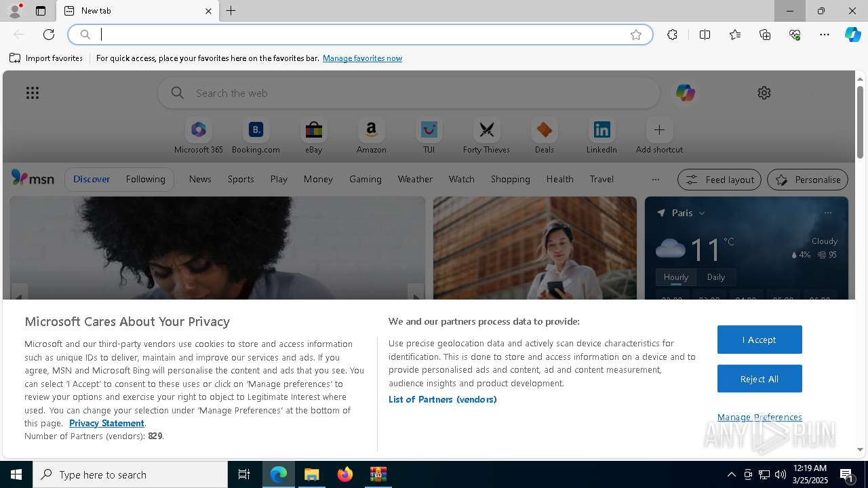This screenshot has width=868, height=488.
Task: Close the New tab tab
Action: 208,11
